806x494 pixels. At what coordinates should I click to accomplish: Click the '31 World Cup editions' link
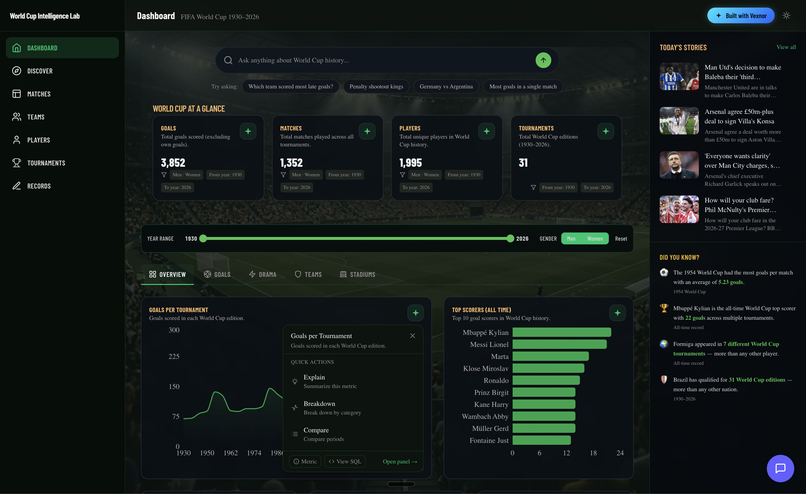[x=757, y=380]
